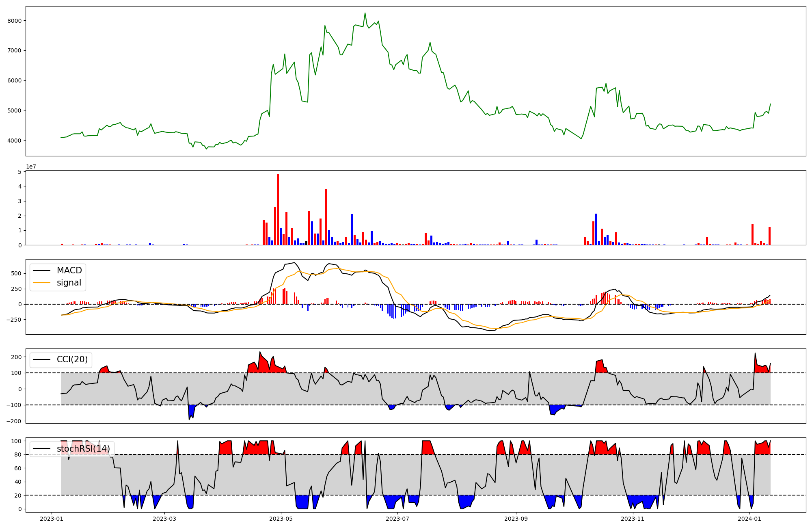Click the 2023-03 x-axis date label
This screenshot has width=812, height=528.
[x=165, y=519]
